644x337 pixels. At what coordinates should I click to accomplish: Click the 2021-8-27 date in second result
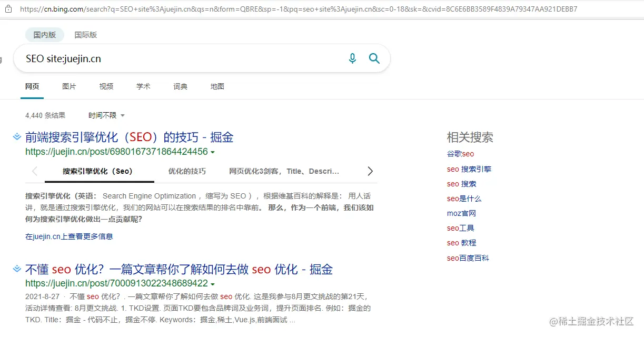coord(42,296)
